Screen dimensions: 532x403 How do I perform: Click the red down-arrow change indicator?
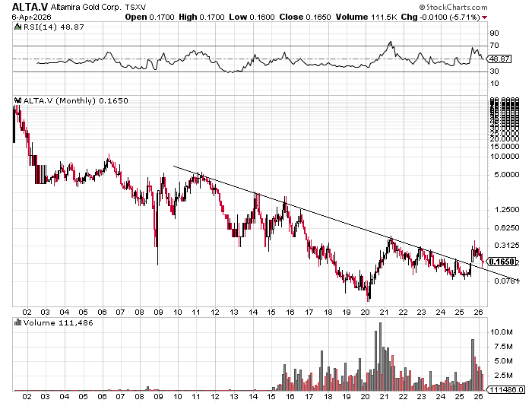point(485,17)
